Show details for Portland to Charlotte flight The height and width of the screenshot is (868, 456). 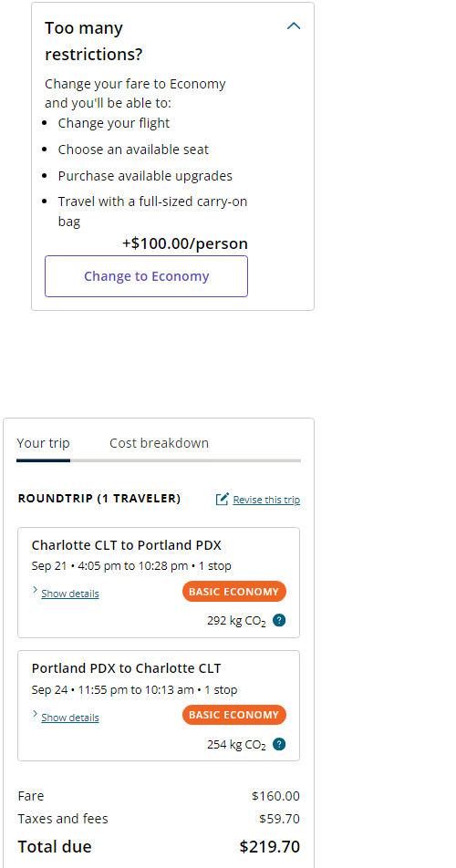point(69,718)
